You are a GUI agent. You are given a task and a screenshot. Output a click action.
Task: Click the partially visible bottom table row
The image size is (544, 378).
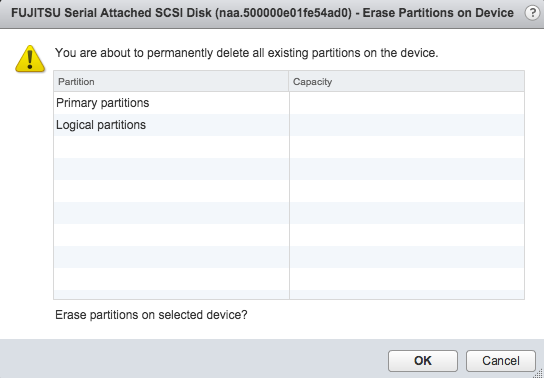289,294
